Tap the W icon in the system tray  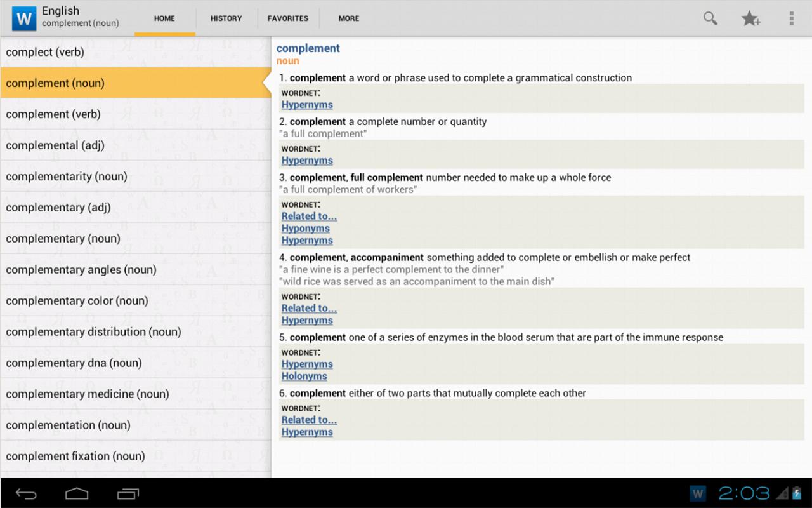697,493
